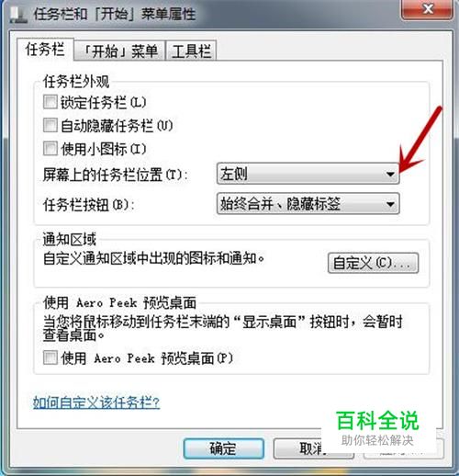Expand the 始终合并、隐藏标签 dropdown

click(x=308, y=203)
